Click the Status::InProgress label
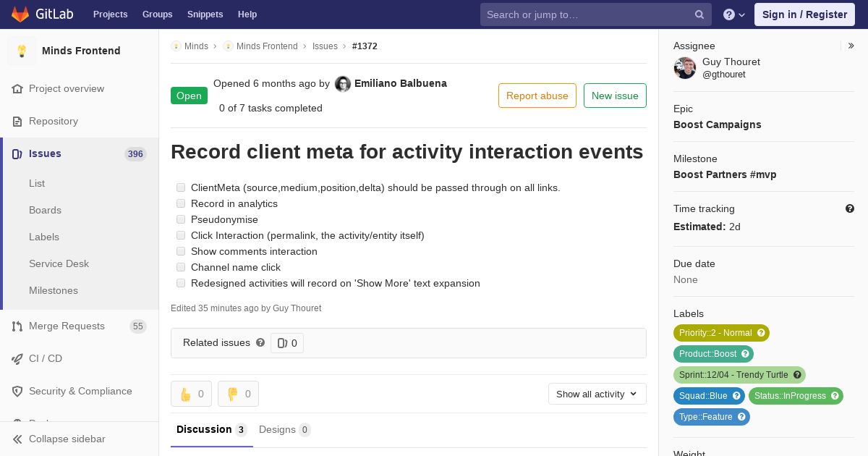The width and height of the screenshot is (868, 456). (796, 396)
